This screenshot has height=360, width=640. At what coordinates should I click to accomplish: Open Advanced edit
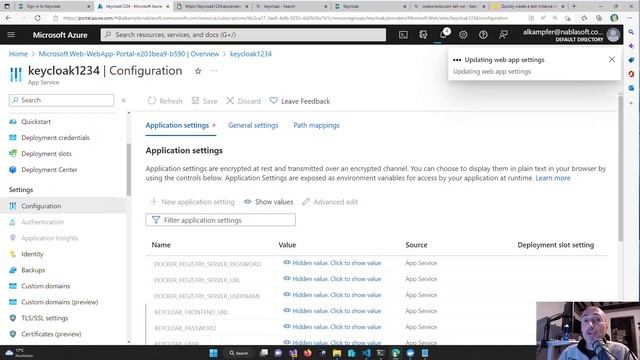click(330, 202)
